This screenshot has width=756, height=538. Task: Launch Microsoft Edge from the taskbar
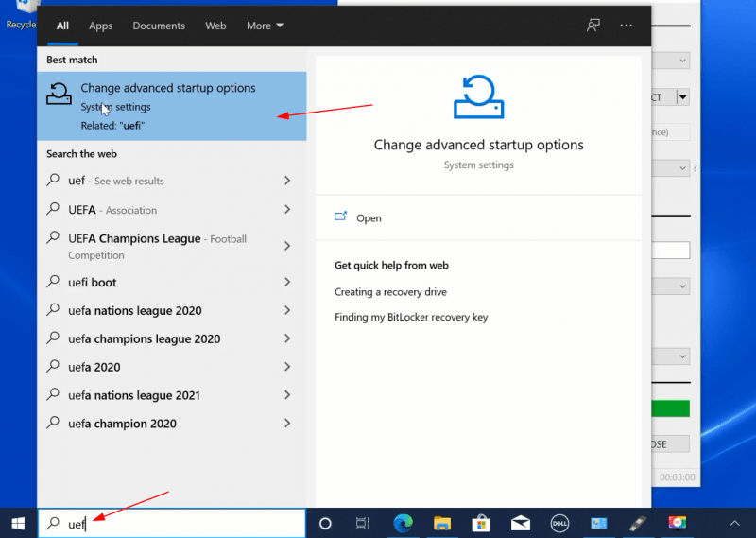403,523
